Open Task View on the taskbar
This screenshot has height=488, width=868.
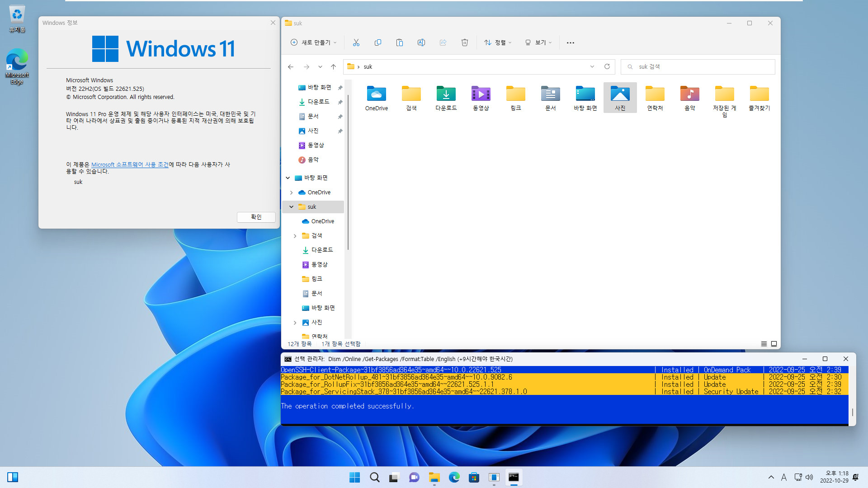[x=394, y=477]
